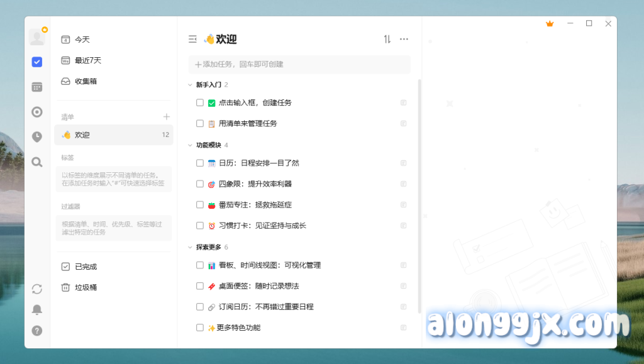Mark 更多特色功能 task as complete

(200, 328)
